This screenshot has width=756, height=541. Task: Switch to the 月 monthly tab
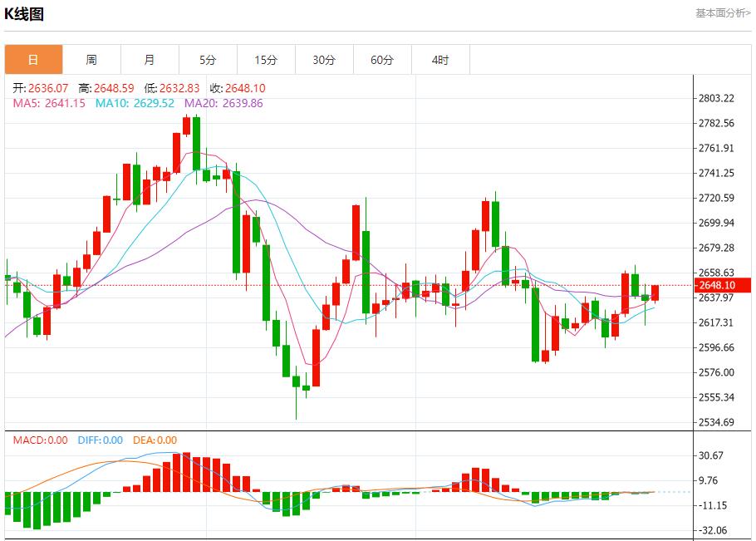point(150,60)
